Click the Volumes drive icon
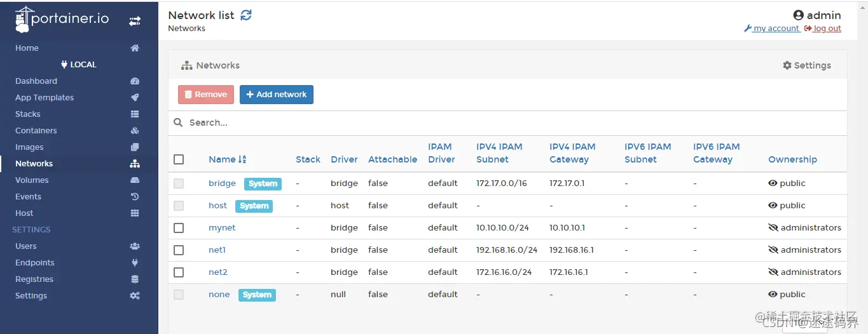 point(135,180)
